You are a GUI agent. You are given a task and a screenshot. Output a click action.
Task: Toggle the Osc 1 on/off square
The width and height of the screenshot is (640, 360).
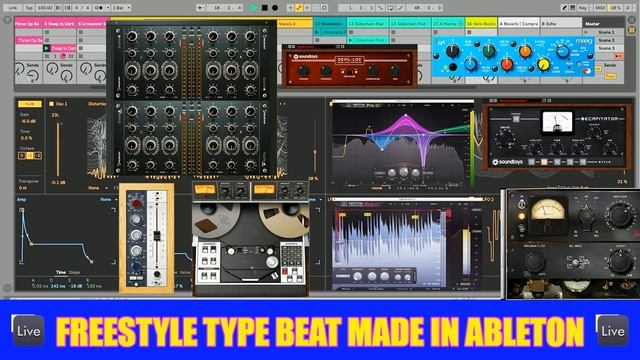pos(51,104)
